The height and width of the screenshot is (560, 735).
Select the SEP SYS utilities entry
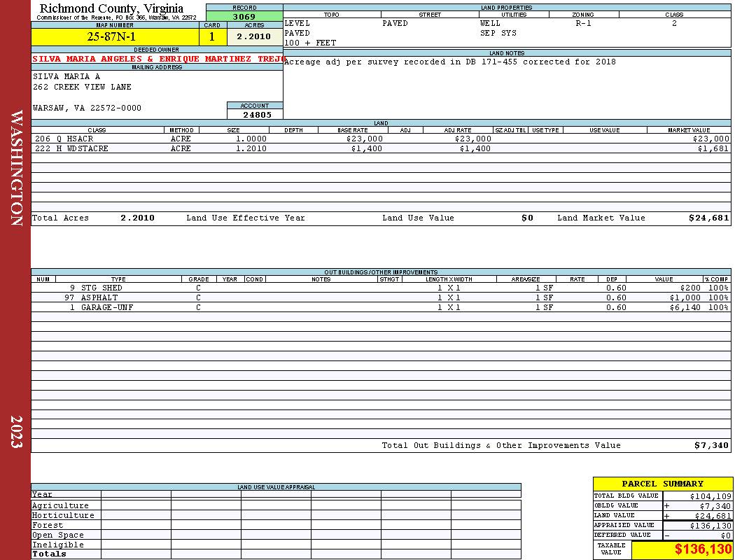pyautogui.click(x=498, y=34)
